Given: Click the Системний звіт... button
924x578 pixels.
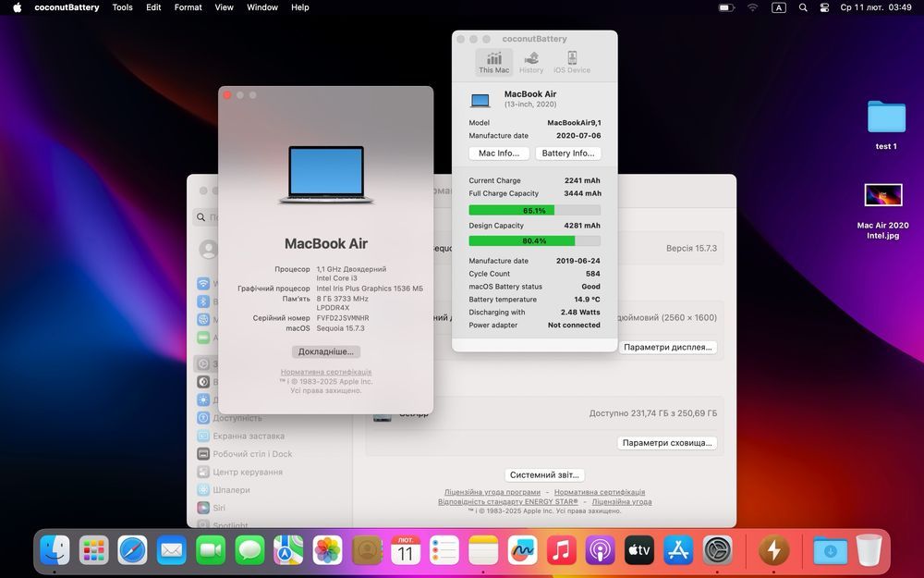Looking at the screenshot, I should tap(544, 474).
